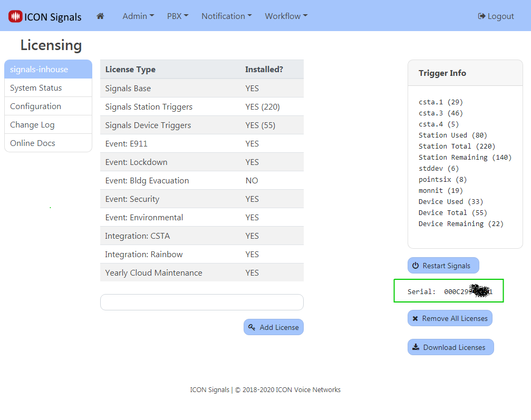Open the Notification dropdown
Viewport: 531px width, 420px height.
pos(226,16)
